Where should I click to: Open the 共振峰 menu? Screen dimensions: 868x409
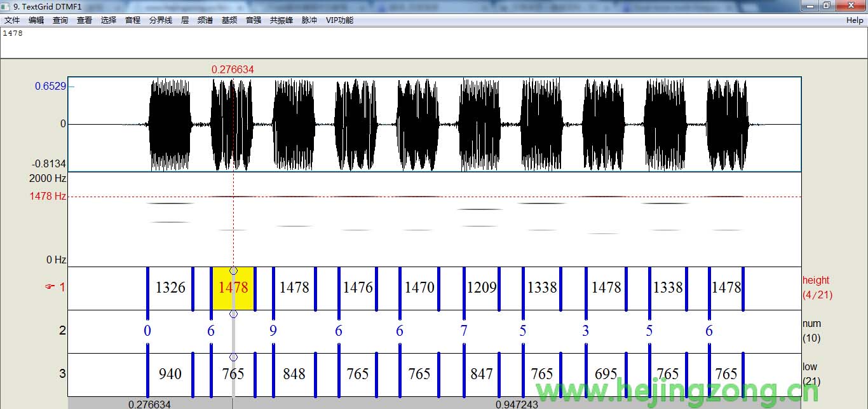tap(281, 20)
